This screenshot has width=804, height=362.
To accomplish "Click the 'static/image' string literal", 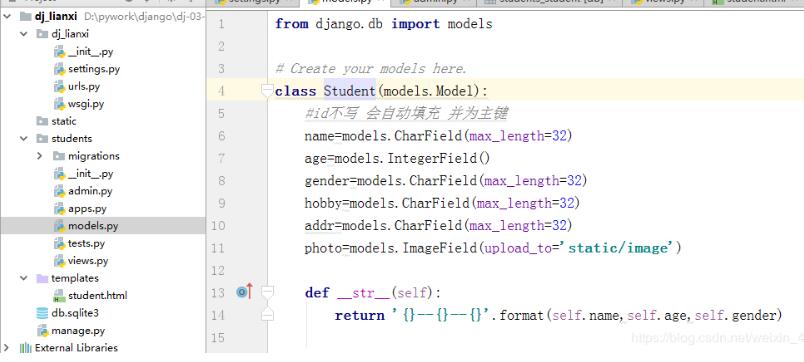I will pyautogui.click(x=619, y=248).
